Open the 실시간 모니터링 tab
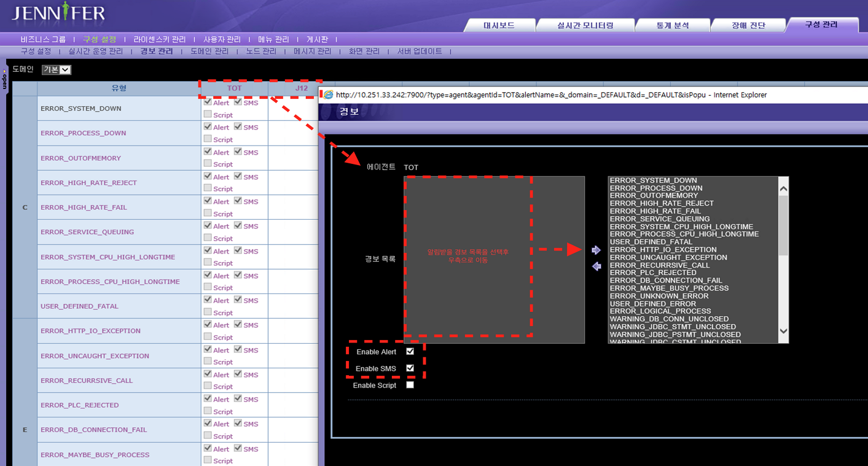This screenshot has width=868, height=466. pyautogui.click(x=585, y=26)
